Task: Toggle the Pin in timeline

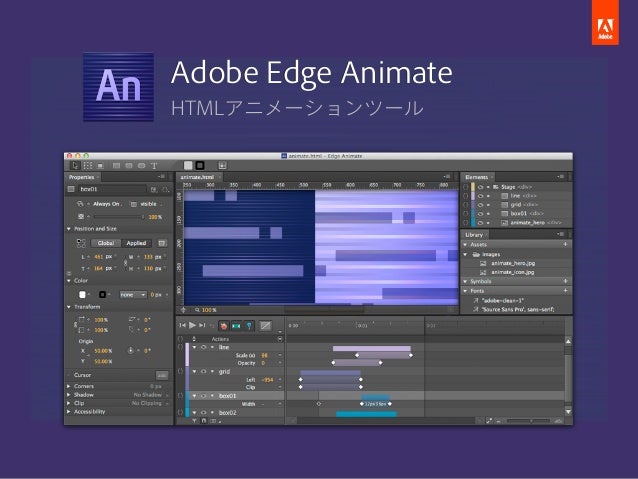Action: 249,326
